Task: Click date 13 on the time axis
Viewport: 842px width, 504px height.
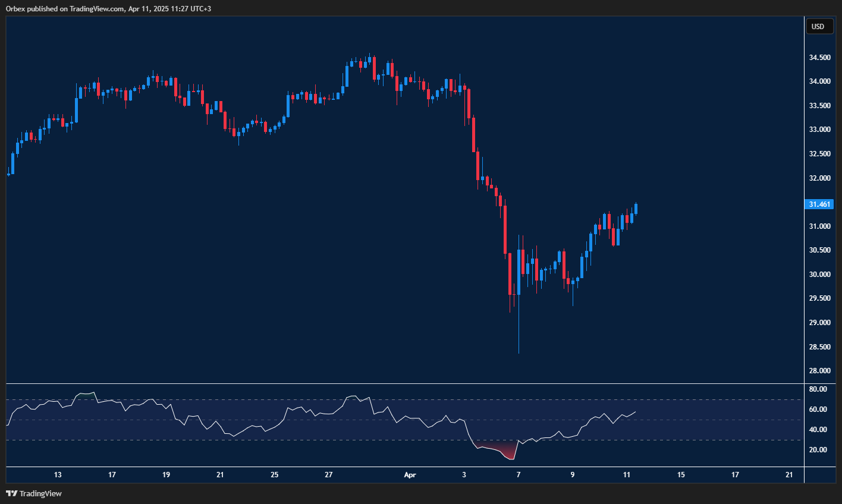Action: 58,475
